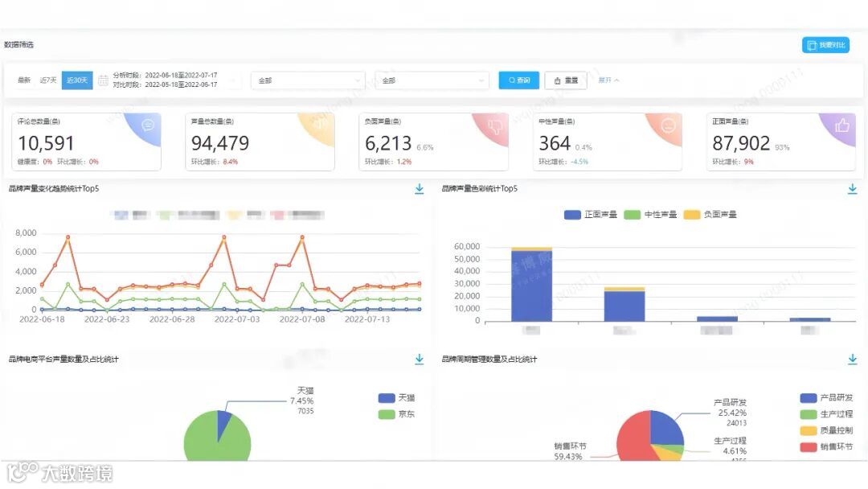Screen dimensions: 868x489
Task: Open the calendar date picker icon
Action: pos(103,80)
